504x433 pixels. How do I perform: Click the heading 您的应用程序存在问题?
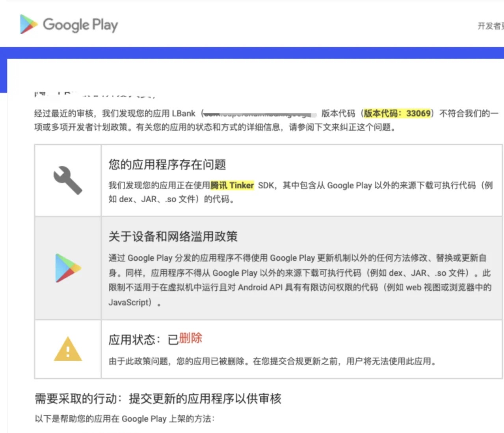pyautogui.click(x=167, y=164)
